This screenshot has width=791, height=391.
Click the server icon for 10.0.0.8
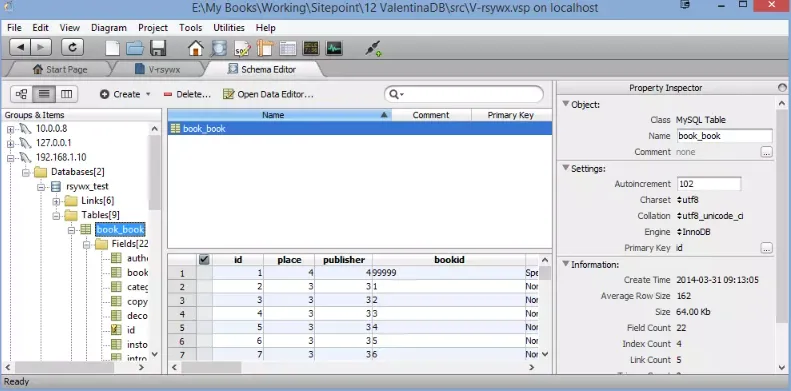[x=25, y=129]
